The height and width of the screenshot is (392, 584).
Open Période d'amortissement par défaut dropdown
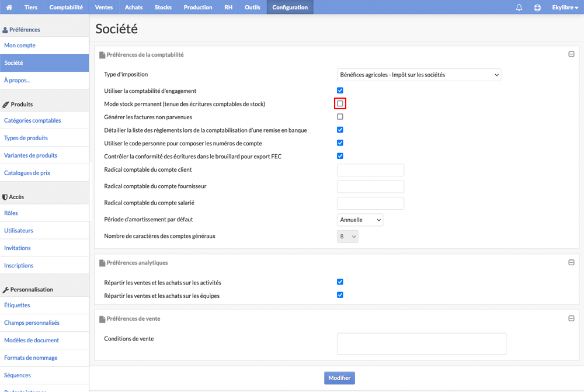(x=360, y=220)
